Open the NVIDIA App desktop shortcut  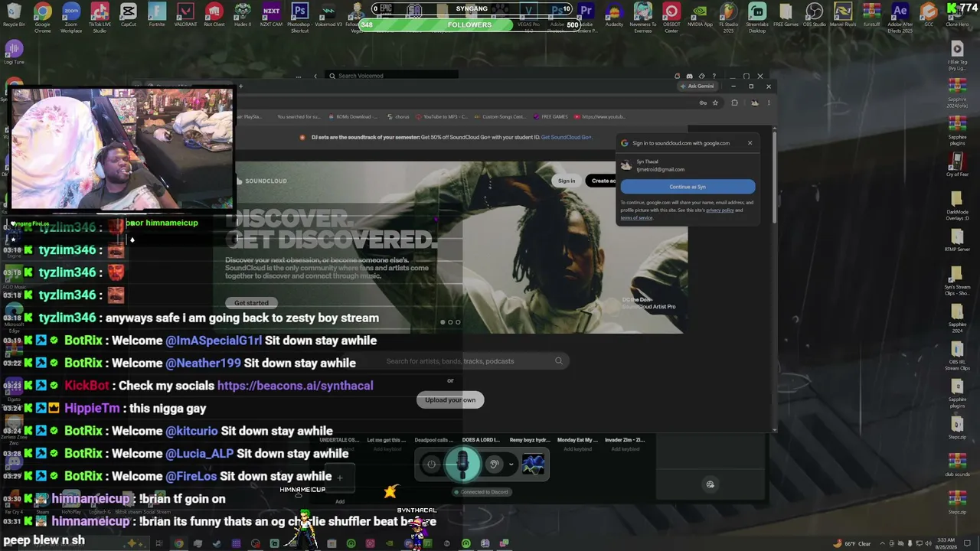[700, 14]
